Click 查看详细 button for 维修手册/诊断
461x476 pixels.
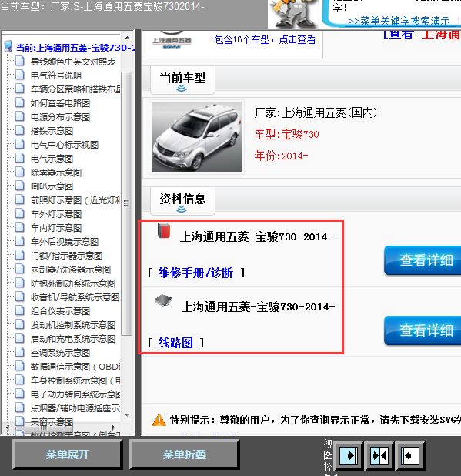(x=423, y=260)
